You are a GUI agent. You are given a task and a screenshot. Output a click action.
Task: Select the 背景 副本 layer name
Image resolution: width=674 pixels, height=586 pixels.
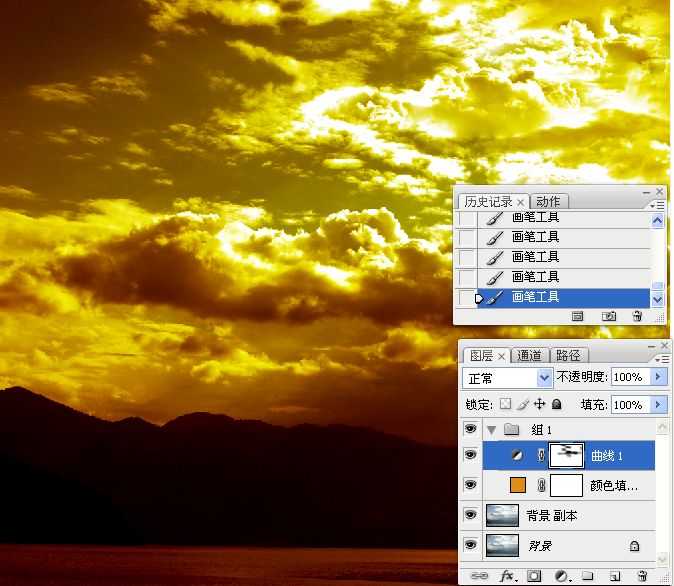tap(551, 515)
